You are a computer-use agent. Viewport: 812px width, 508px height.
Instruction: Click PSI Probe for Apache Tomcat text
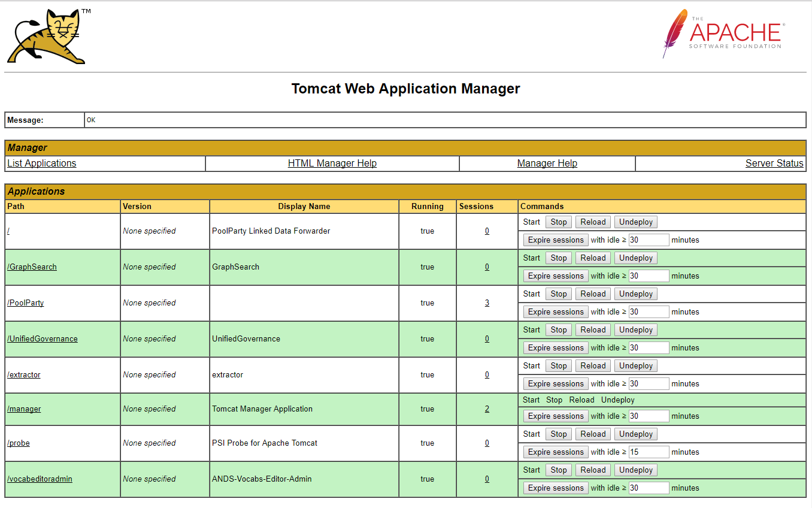265,443
